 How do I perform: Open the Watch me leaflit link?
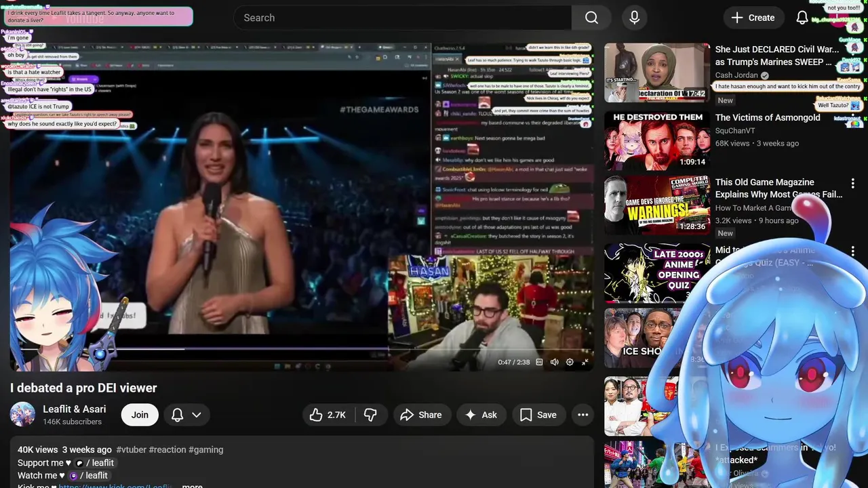point(89,476)
